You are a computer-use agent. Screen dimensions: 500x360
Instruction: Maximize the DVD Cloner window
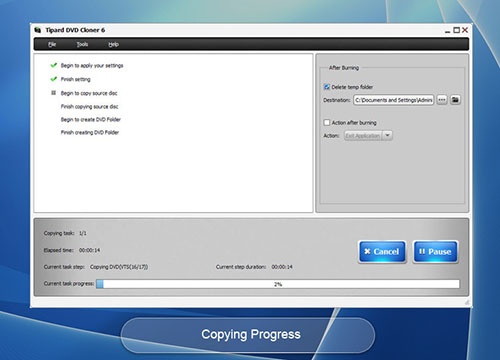[x=456, y=30]
